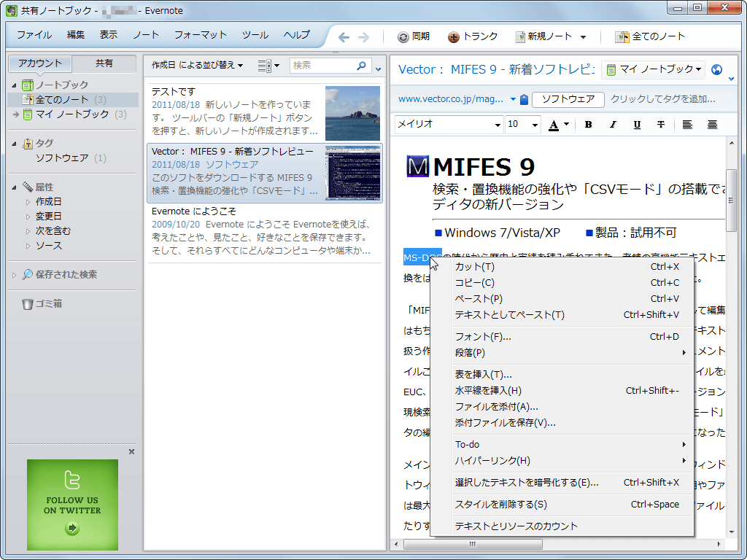Choose ファイルを添付(A)... in context menu

(x=562, y=407)
